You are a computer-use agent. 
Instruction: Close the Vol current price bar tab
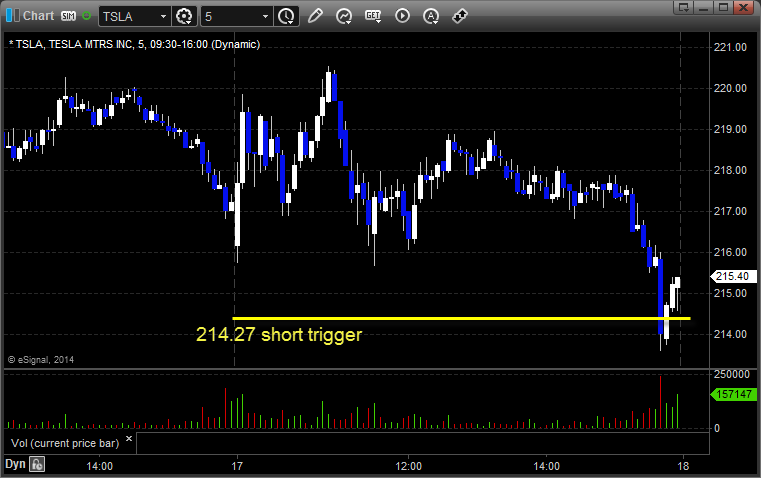coord(129,439)
